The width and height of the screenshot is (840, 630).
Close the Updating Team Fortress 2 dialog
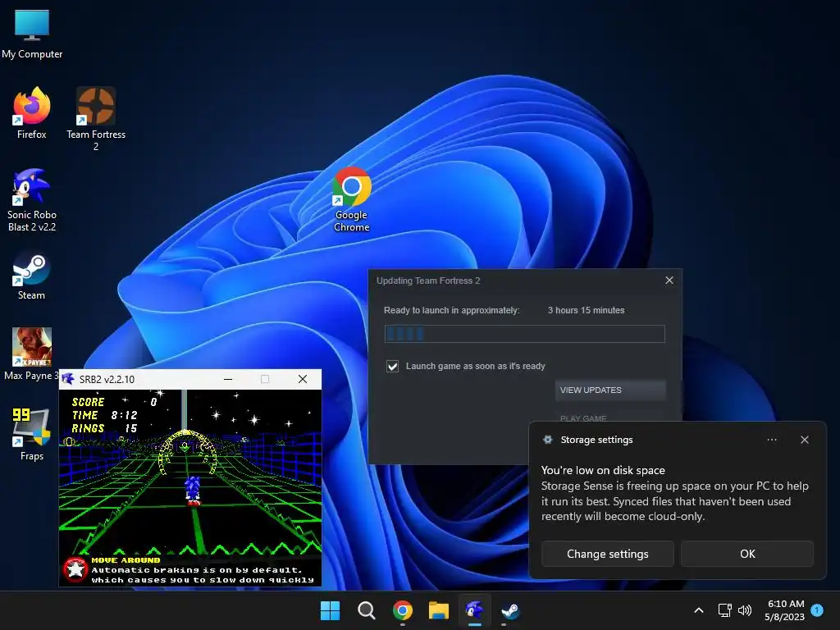click(x=669, y=281)
